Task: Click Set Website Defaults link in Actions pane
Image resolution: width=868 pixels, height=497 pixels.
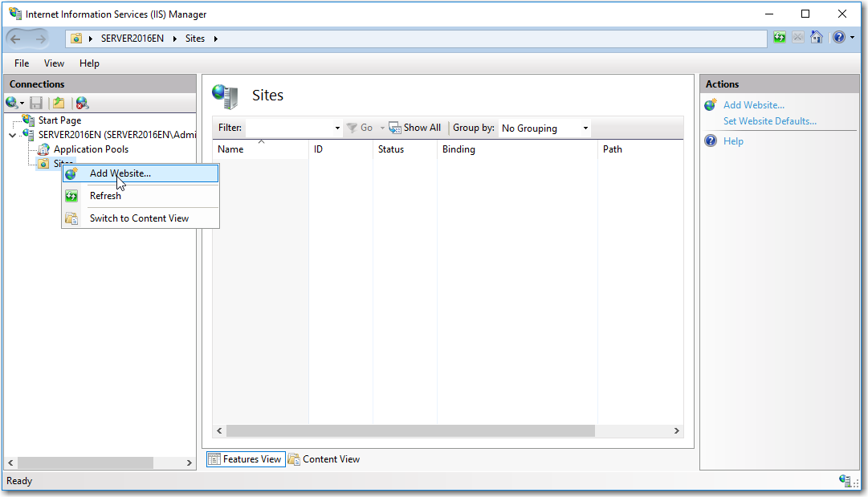Action: [769, 121]
